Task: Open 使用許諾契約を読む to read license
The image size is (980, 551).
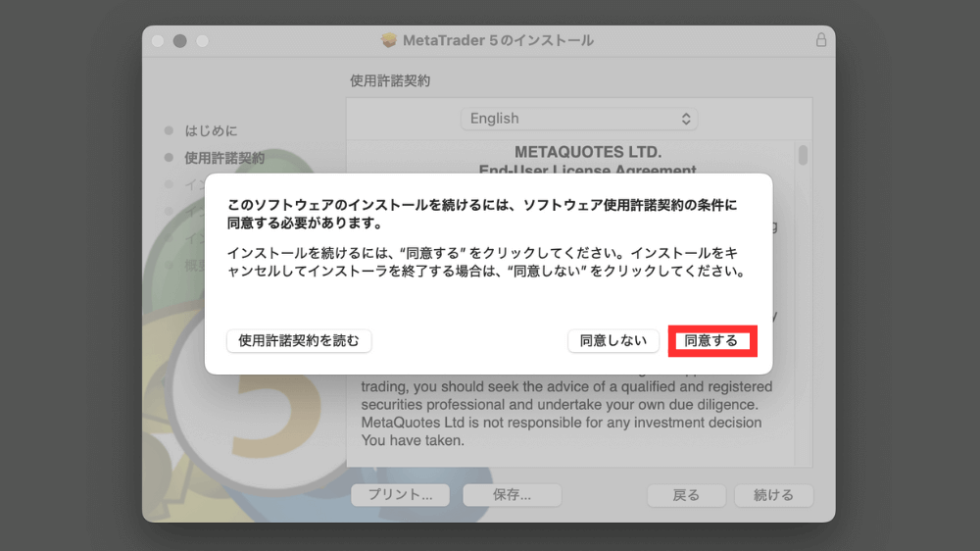Action: coord(299,341)
